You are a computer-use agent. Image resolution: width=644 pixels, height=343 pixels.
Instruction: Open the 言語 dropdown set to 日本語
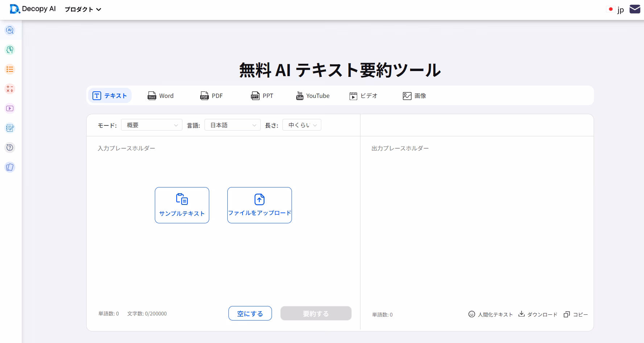coord(232,125)
